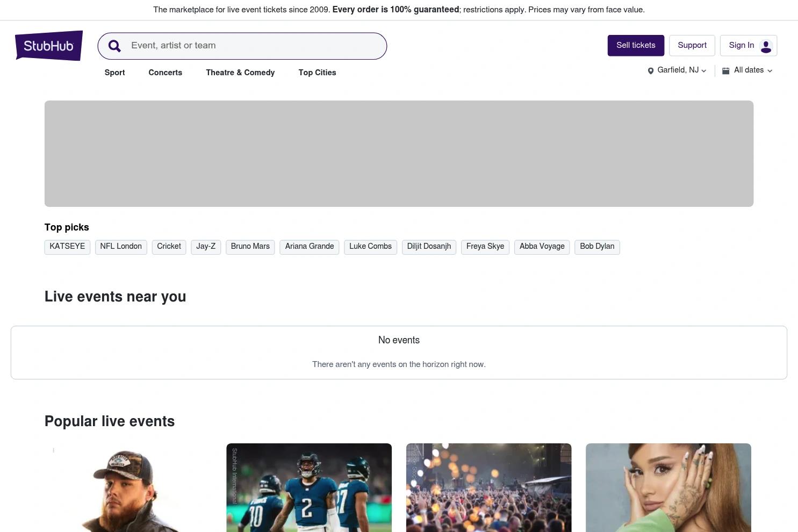Select the Cricket top pick
Screen dimensions: 798x532
pos(169,247)
